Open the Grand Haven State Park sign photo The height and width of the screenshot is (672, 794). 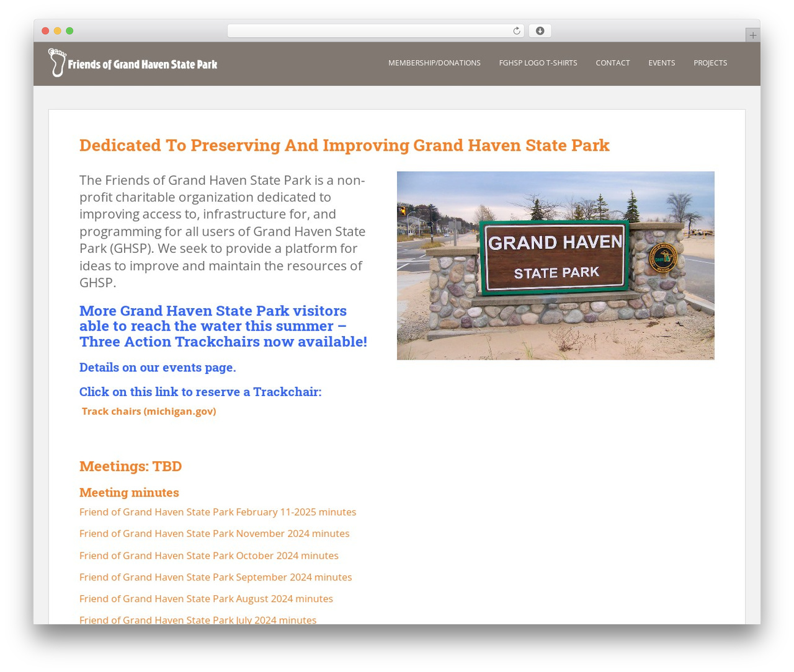[555, 265]
